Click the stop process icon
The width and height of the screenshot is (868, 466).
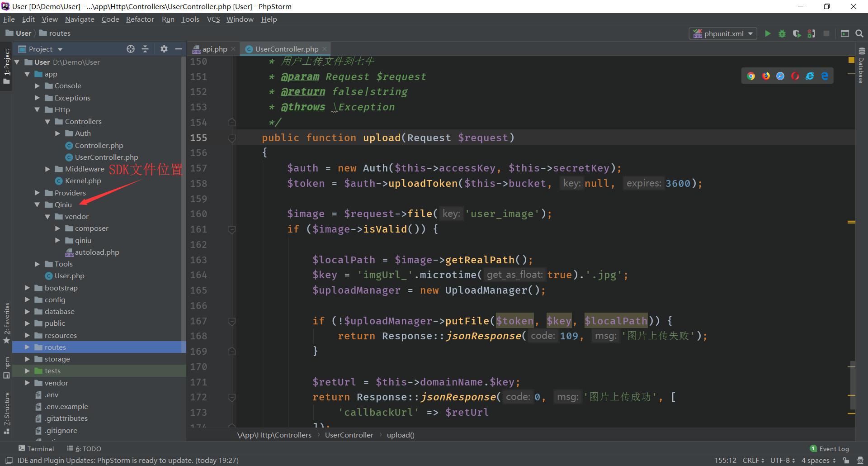[826, 33]
